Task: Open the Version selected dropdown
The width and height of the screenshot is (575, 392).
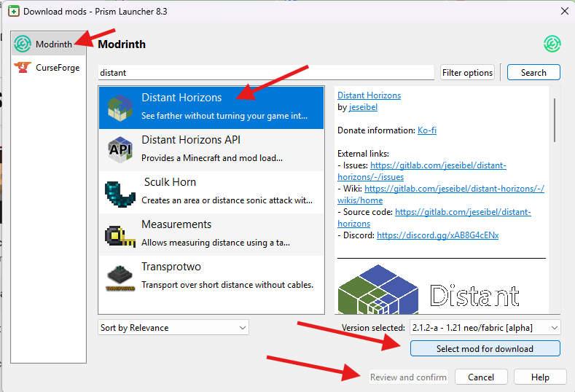Action: click(485, 327)
